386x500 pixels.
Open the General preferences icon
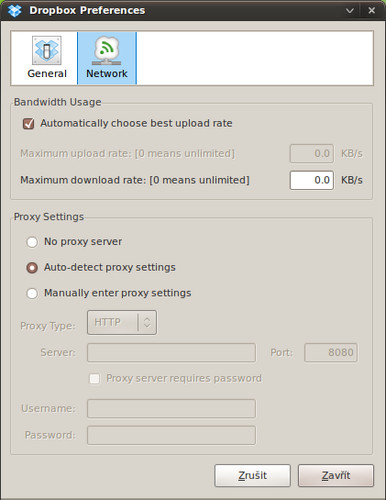(47, 50)
